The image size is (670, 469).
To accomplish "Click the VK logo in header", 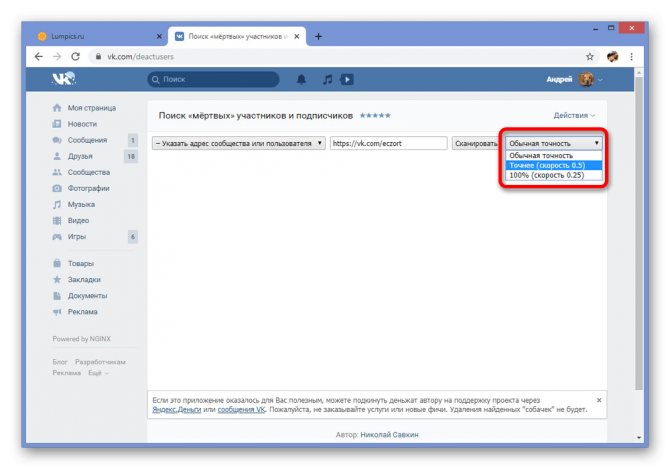I will [x=64, y=79].
